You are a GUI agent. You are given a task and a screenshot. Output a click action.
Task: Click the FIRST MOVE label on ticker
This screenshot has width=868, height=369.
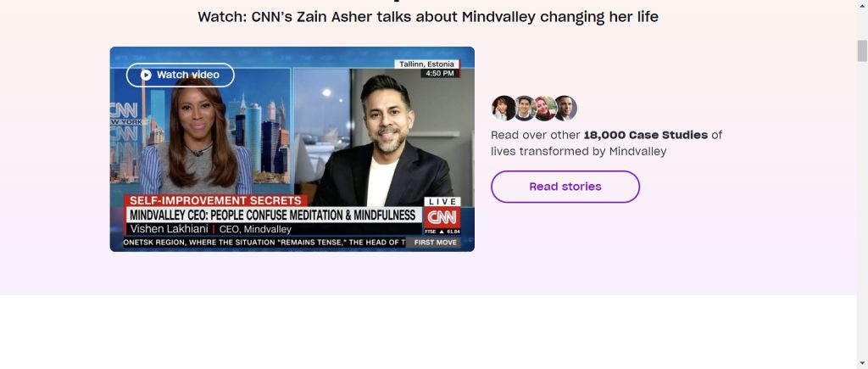point(436,243)
